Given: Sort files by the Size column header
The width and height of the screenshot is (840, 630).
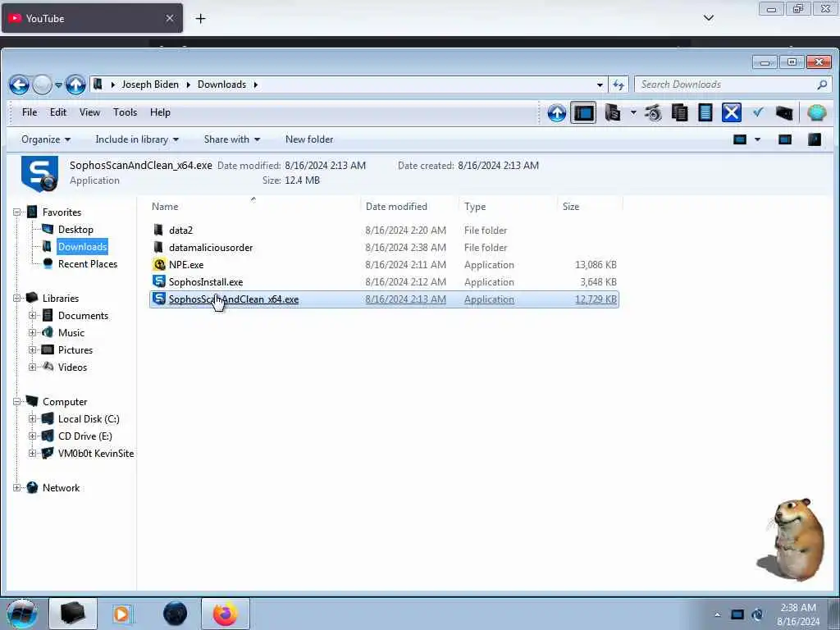Looking at the screenshot, I should [590, 207].
